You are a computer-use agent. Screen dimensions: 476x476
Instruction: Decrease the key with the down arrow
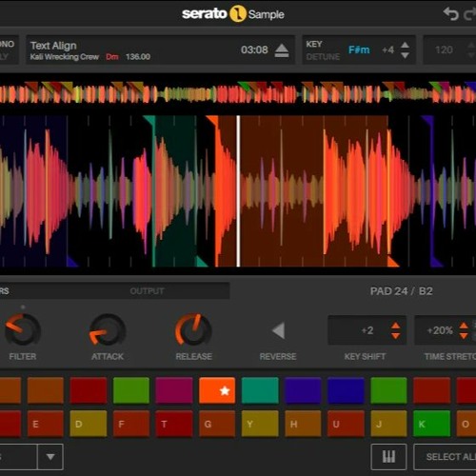(405, 55)
